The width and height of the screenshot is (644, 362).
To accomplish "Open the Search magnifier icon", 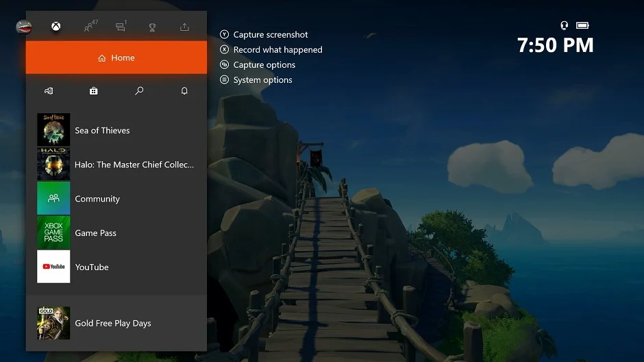I will (139, 90).
